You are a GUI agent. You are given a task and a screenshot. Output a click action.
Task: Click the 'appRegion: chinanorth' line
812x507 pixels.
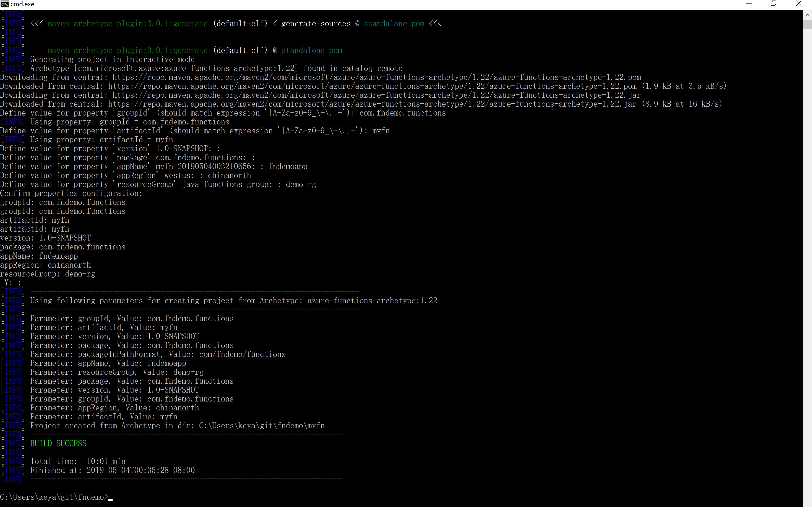point(45,265)
